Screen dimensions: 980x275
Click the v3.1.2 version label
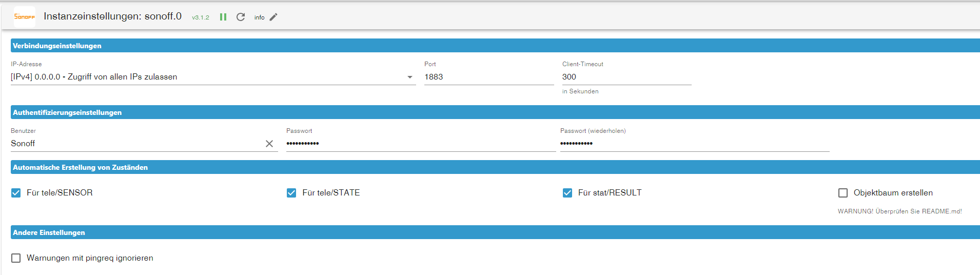point(201,17)
